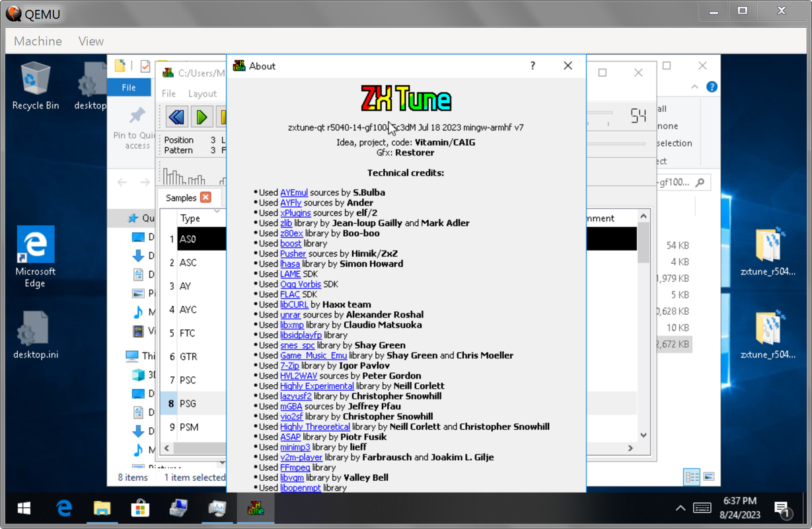This screenshot has height=529, width=812.
Task: Select the desktop.ini file on the desktop
Action: click(35, 335)
